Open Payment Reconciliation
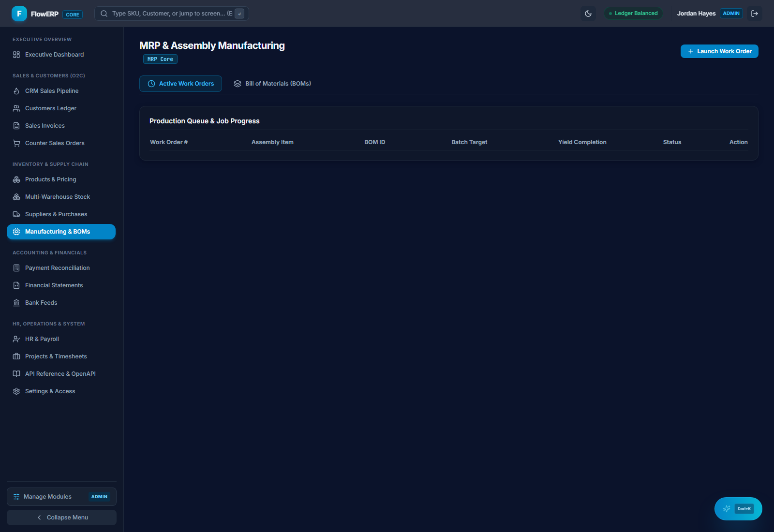 tap(61, 268)
